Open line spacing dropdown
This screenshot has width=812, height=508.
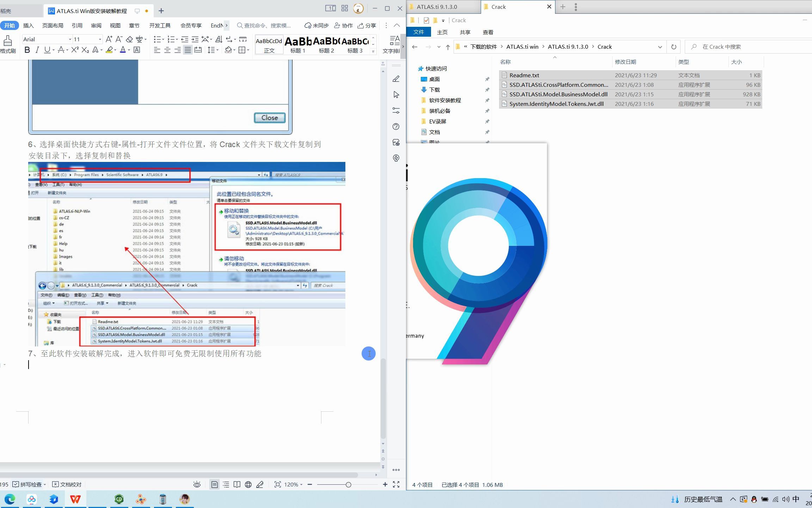coord(217,50)
